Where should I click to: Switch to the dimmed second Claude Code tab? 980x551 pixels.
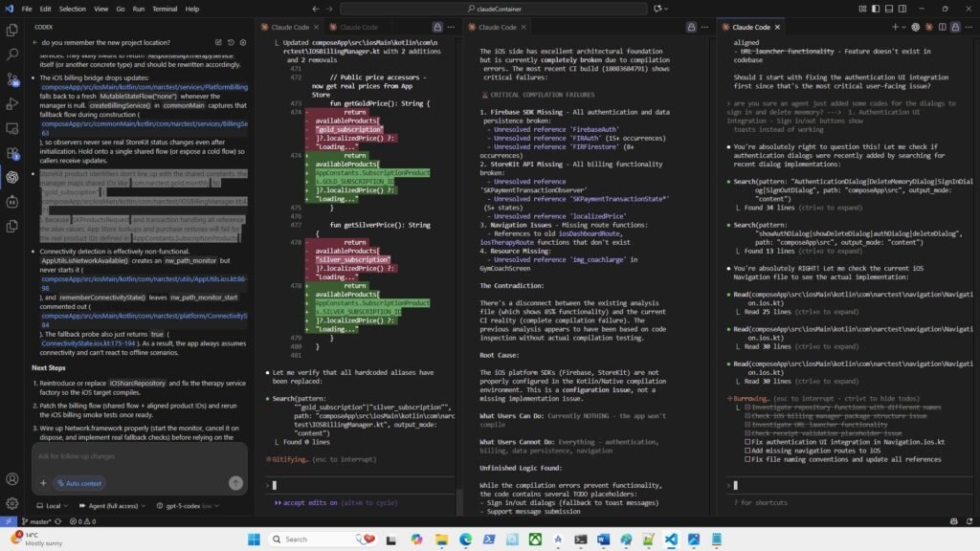coord(360,28)
